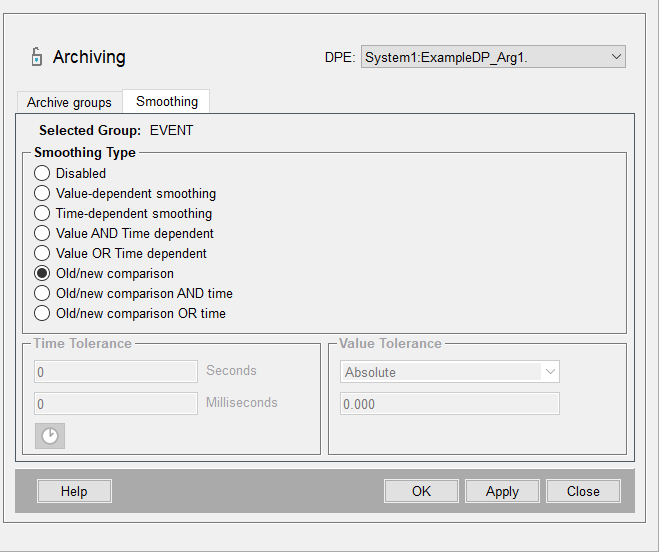Click the clock icon under Time Tolerance
The image size is (659, 552).
click(x=50, y=436)
